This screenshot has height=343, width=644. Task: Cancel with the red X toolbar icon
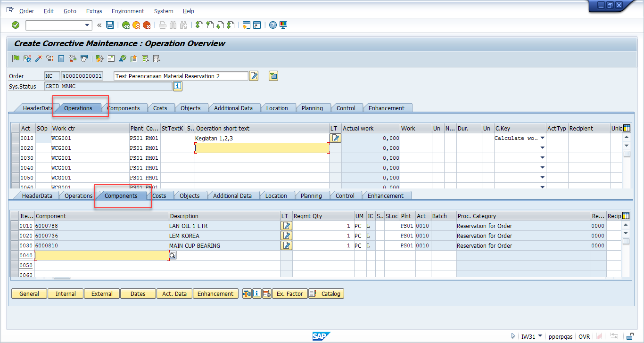tap(146, 25)
